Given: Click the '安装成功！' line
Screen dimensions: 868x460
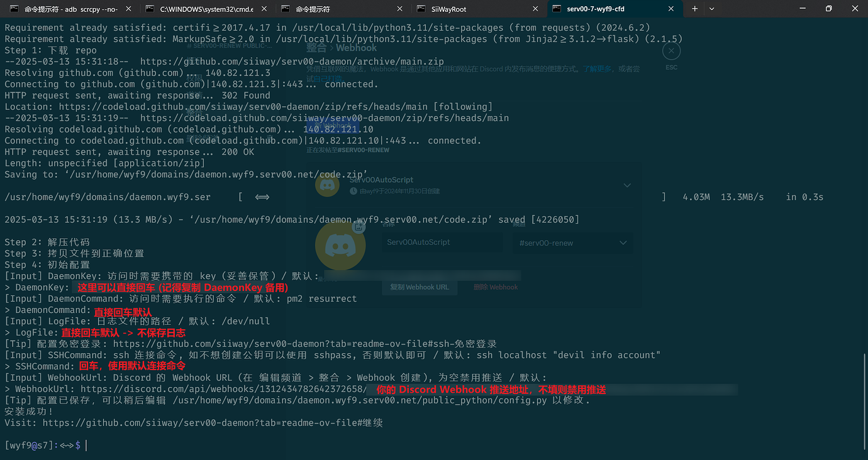Looking at the screenshot, I should 29,412.
